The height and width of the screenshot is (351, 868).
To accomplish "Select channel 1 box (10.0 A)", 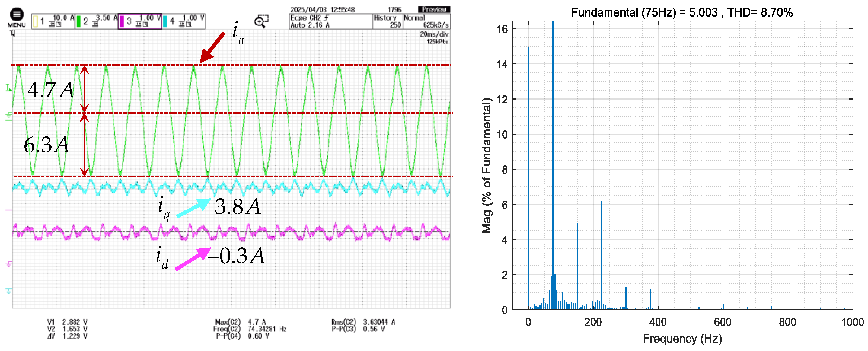I will (53, 21).
